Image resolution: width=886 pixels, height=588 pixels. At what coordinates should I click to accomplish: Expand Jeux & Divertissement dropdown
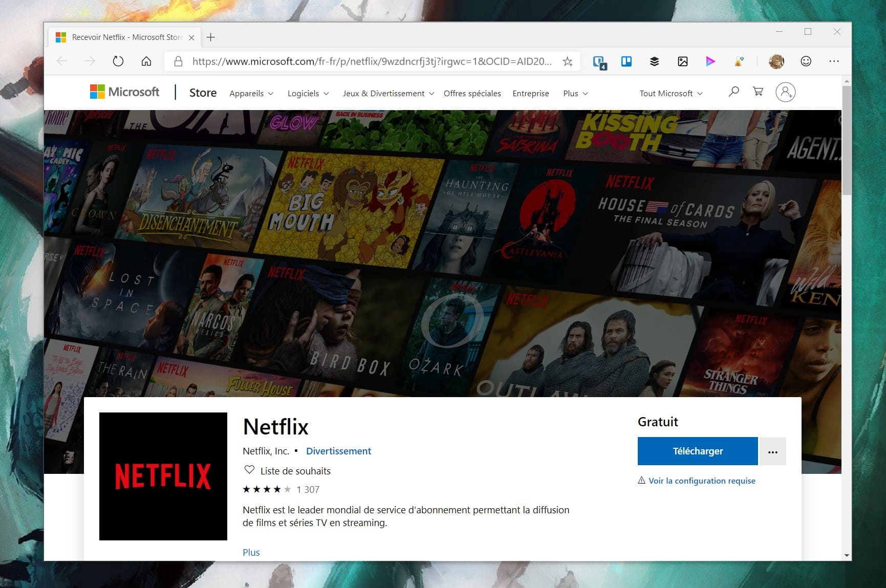coord(388,94)
